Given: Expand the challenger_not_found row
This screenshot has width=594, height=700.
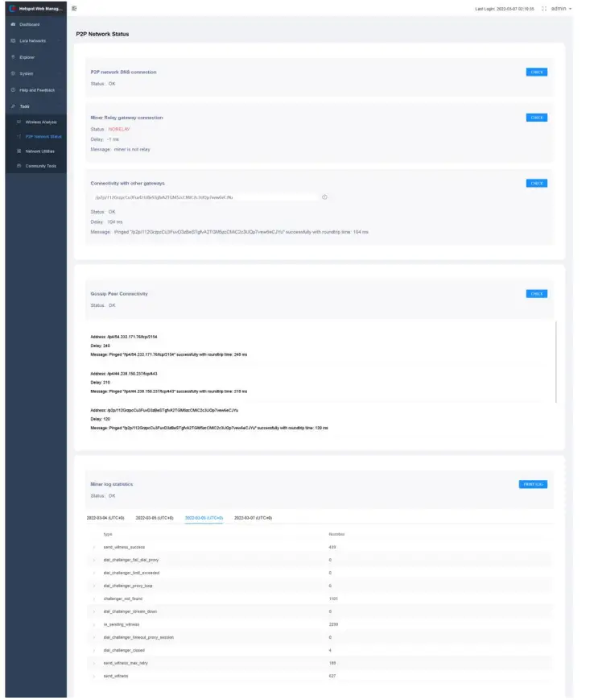Looking at the screenshot, I should tap(94, 599).
